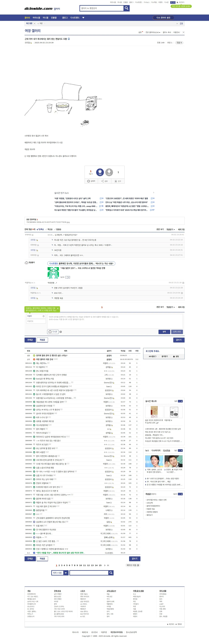Click the magnifier search icon in header

click(x=127, y=8)
